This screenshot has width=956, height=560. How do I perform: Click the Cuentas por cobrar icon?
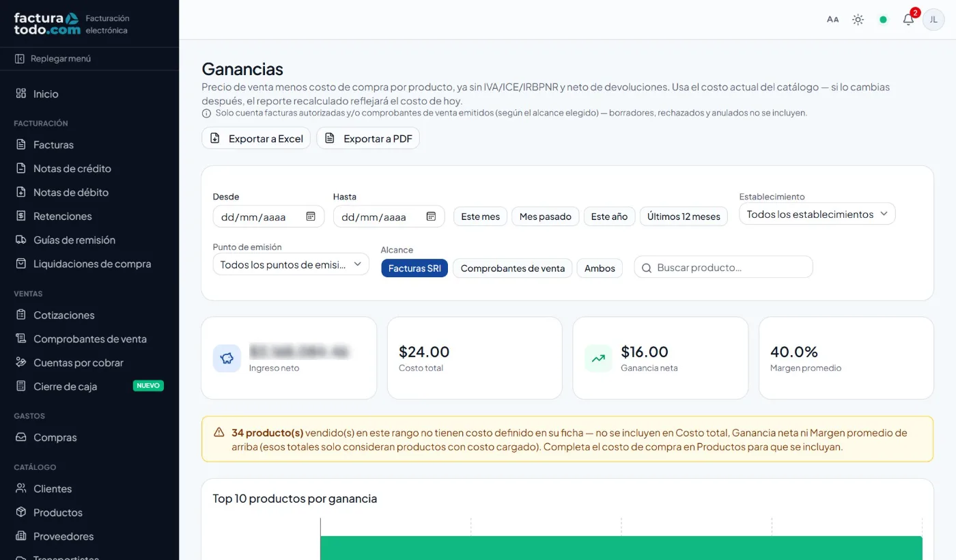(x=21, y=363)
